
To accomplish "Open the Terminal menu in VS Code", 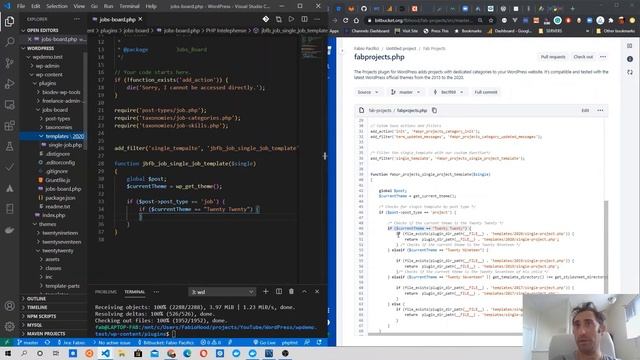I will coord(129,6).
